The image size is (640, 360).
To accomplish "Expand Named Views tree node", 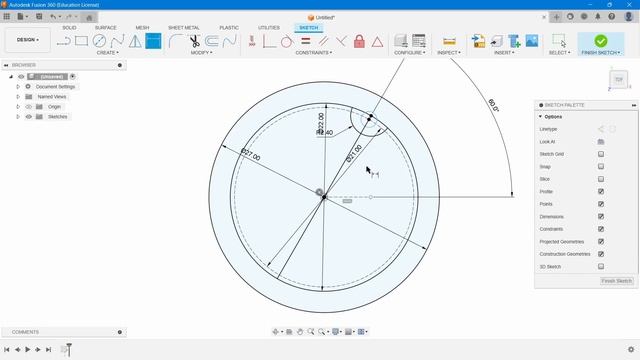I will point(18,97).
